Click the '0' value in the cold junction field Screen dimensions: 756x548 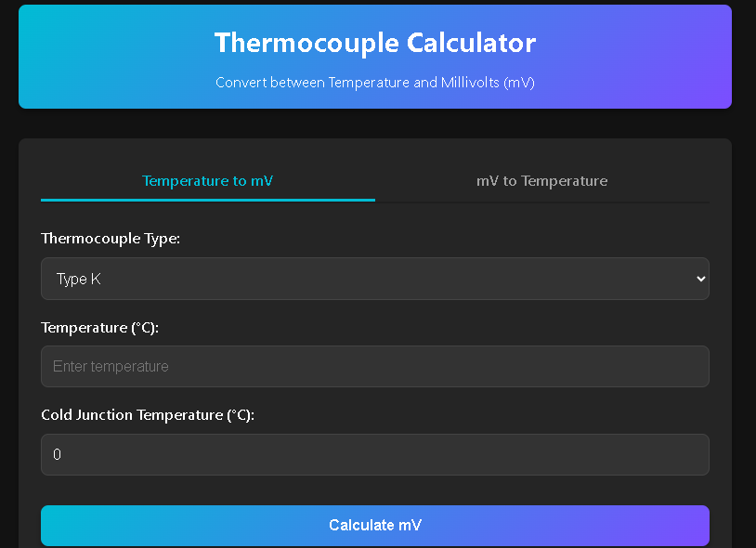point(57,455)
